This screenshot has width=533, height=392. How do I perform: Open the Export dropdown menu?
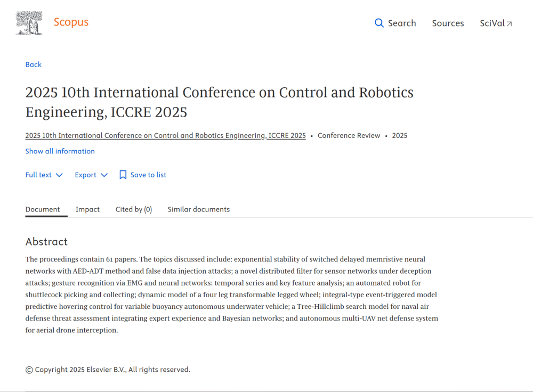coord(91,175)
